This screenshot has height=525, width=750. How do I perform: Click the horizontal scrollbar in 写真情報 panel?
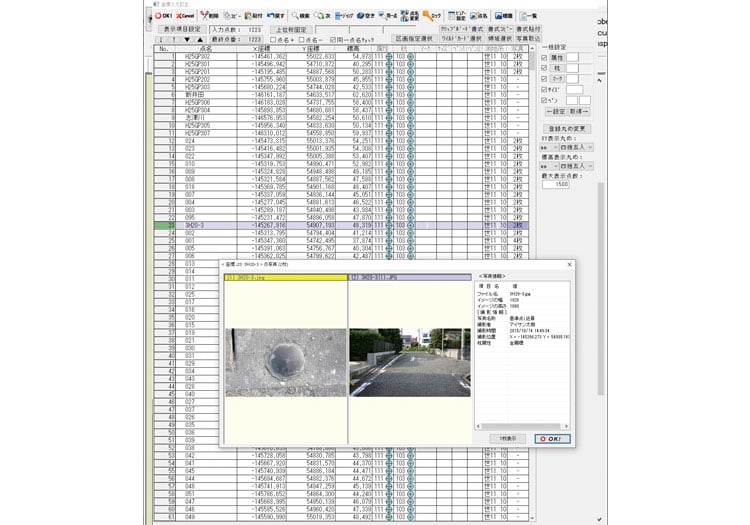point(521,426)
